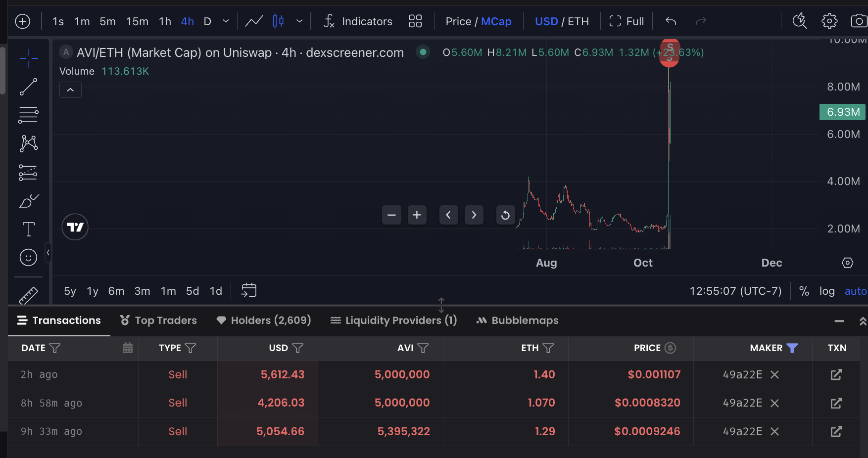Viewport: 868px width, 458px height.
Task: Set chart range to 3m
Action: [142, 291]
